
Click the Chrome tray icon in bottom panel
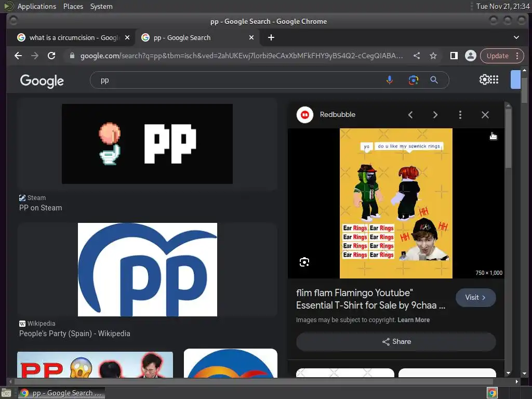pyautogui.click(x=492, y=393)
